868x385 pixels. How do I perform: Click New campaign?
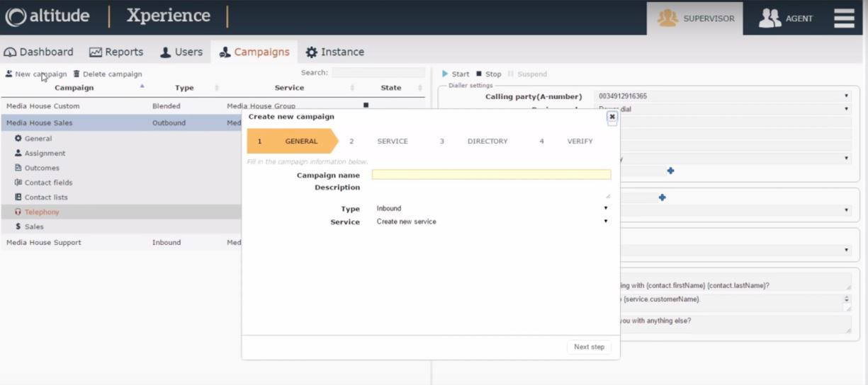click(35, 74)
